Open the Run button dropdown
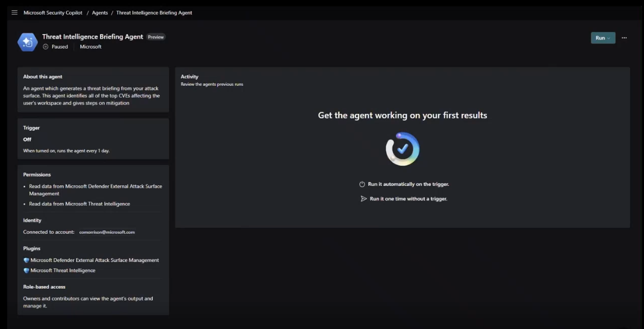The width and height of the screenshot is (644, 329). pos(603,38)
